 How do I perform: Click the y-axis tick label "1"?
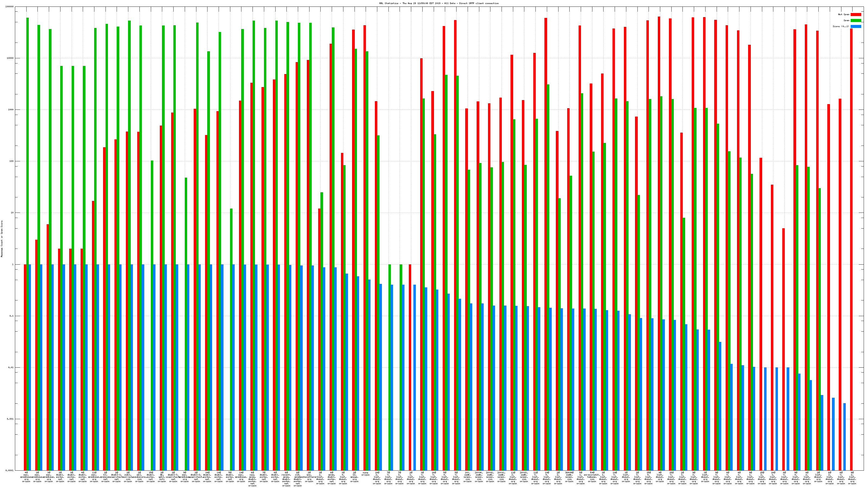[x=12, y=264]
